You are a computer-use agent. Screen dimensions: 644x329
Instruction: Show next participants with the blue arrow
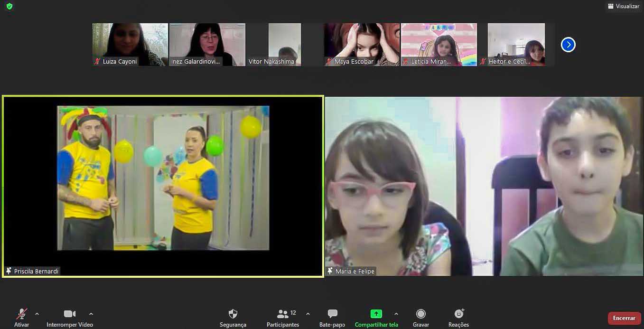pyautogui.click(x=568, y=45)
